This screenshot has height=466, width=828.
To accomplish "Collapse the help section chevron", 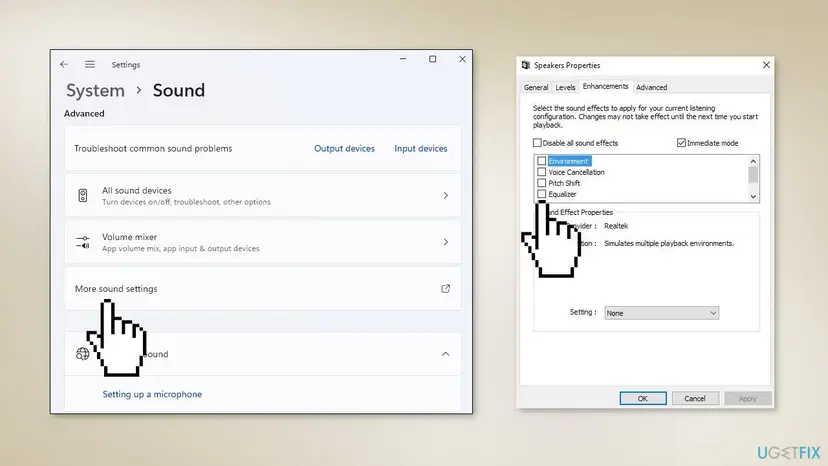I will tap(446, 354).
